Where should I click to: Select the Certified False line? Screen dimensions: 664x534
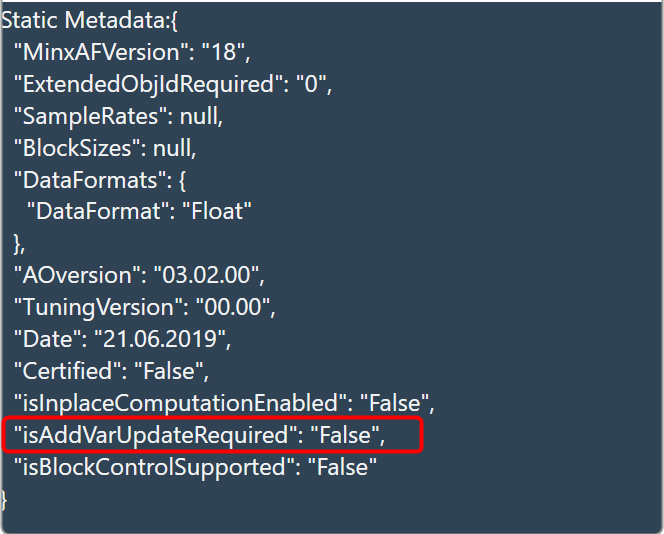111,371
